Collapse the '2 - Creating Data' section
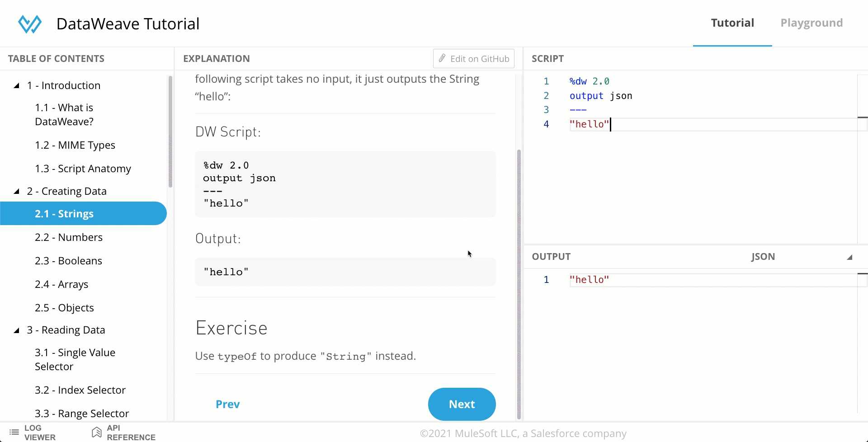 pos(16,191)
